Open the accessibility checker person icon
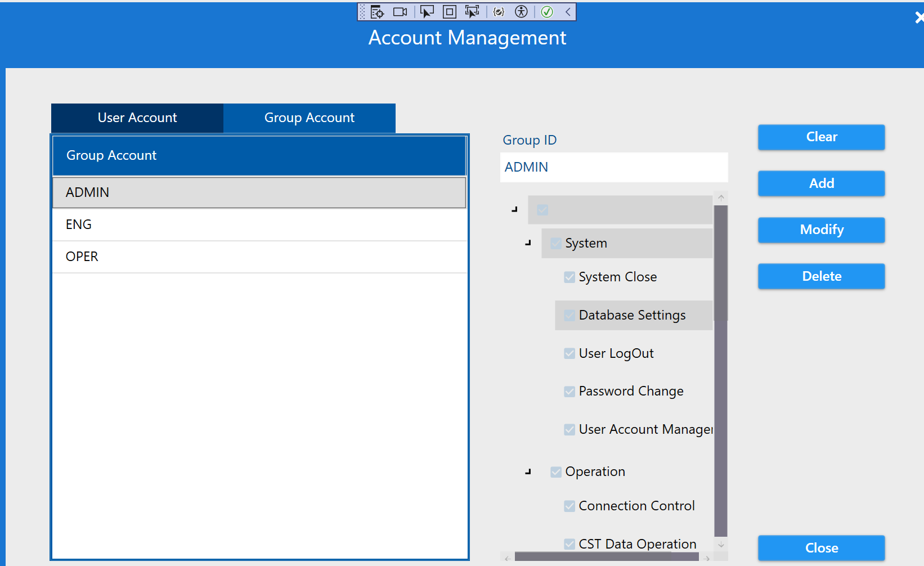The image size is (924, 566). tap(522, 12)
